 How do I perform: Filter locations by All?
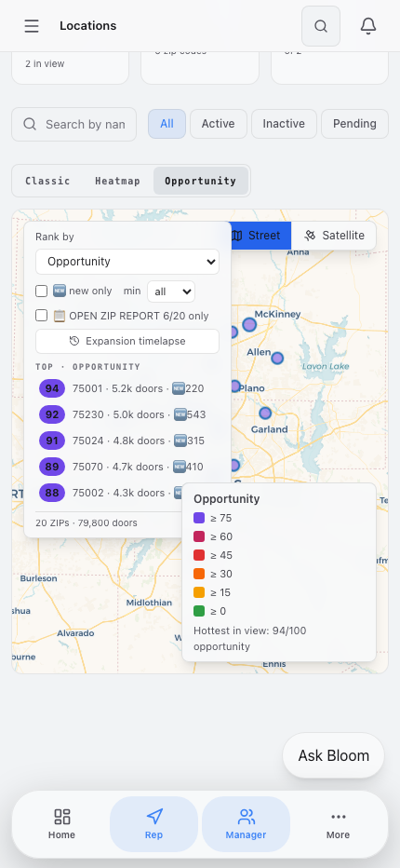pos(167,124)
